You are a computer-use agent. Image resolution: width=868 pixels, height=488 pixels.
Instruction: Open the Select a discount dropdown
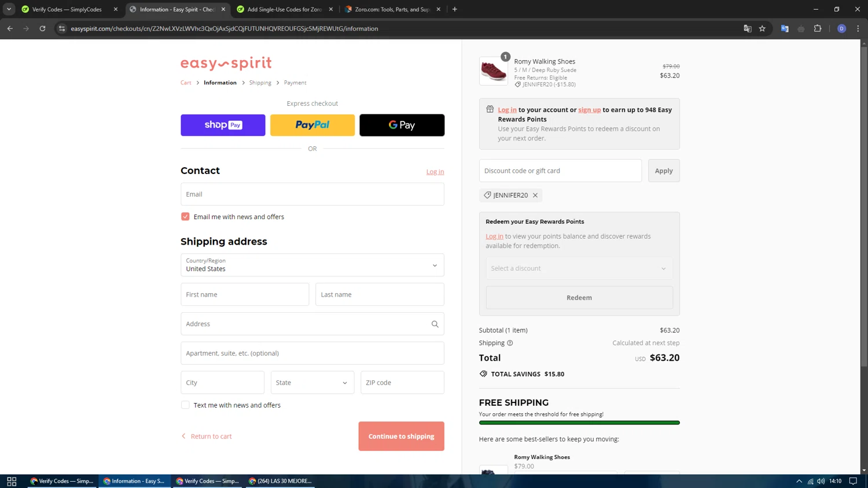pos(579,268)
